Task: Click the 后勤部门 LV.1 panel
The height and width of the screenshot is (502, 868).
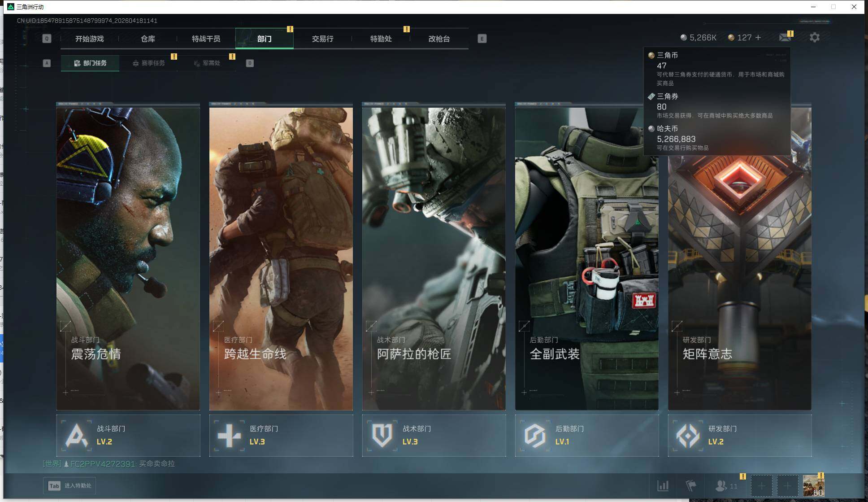Action: coord(586,435)
